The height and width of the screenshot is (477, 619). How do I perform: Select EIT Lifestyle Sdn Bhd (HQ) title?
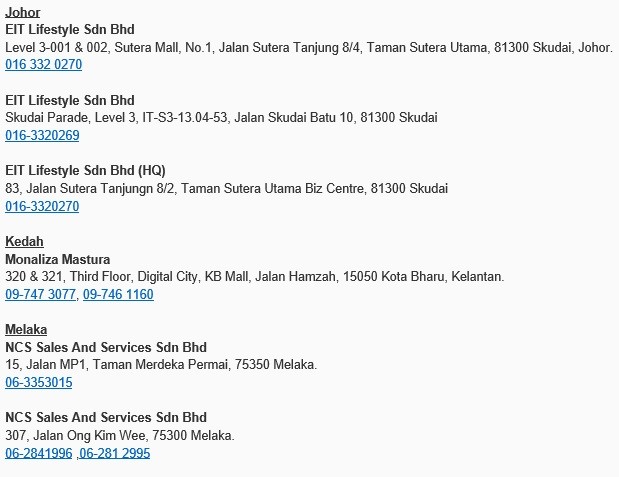coord(85,171)
